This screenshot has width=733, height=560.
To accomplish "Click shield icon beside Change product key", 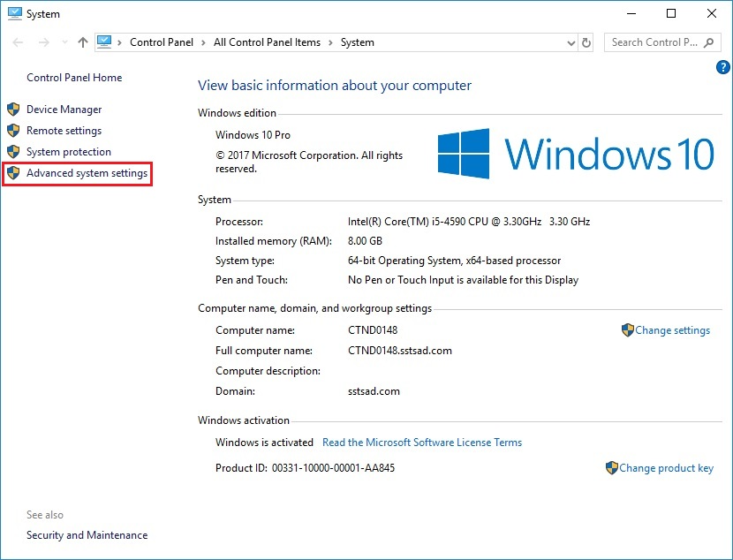I will pyautogui.click(x=611, y=468).
